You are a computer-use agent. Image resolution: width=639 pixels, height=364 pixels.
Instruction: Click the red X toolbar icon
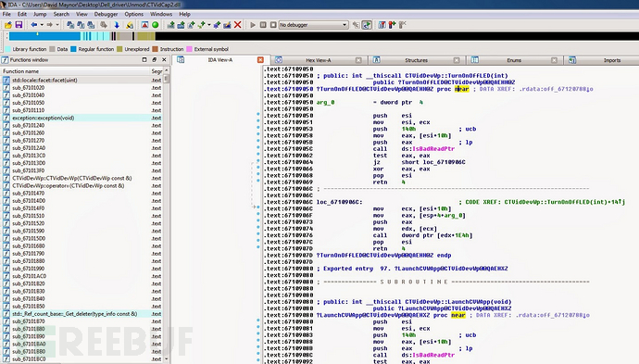[x=238, y=25]
